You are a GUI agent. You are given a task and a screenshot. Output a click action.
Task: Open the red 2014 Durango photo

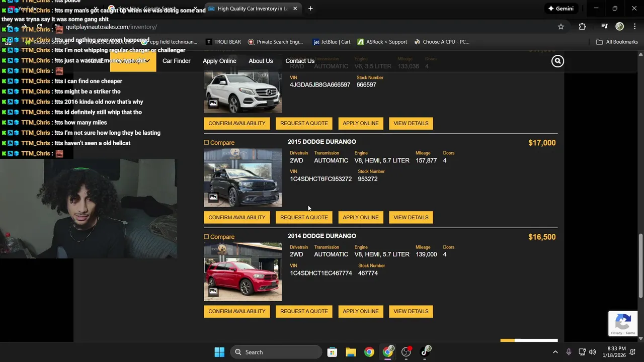243,271
